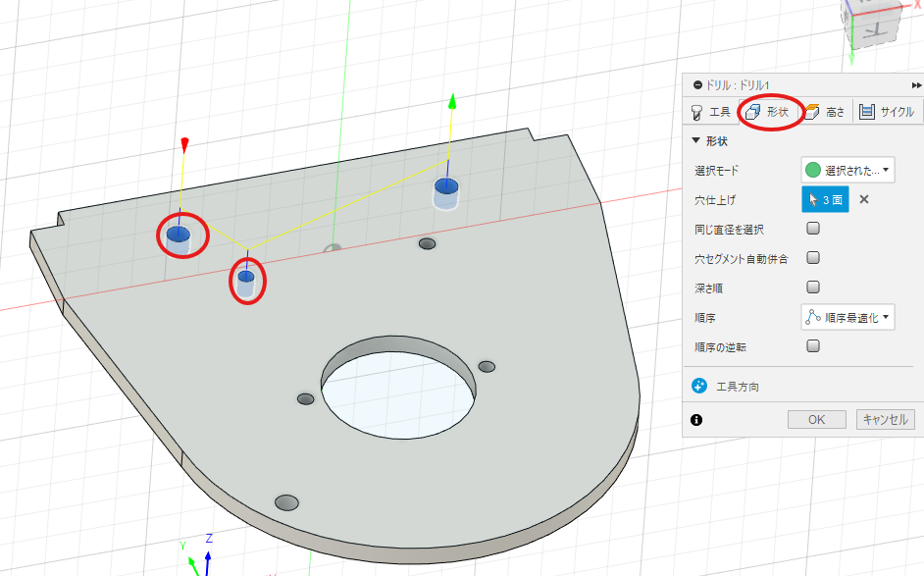Screen dimensions: 924x576
Task: Click the green toolpath end arrowhead
Action: point(452,101)
